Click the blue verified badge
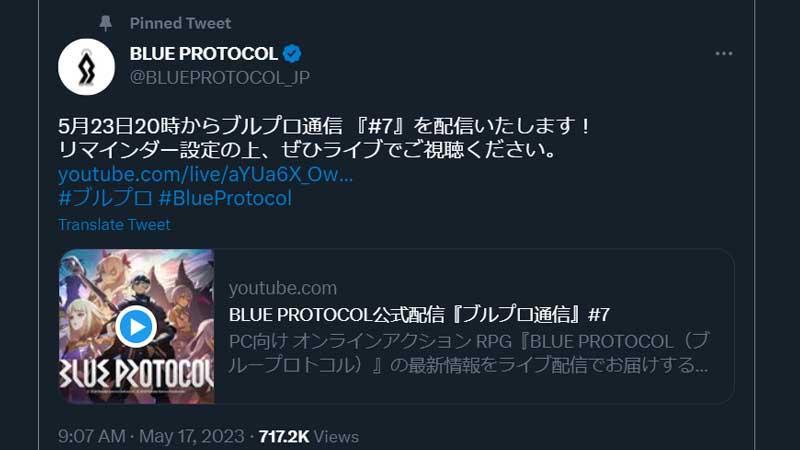The image size is (800, 450). [292, 54]
